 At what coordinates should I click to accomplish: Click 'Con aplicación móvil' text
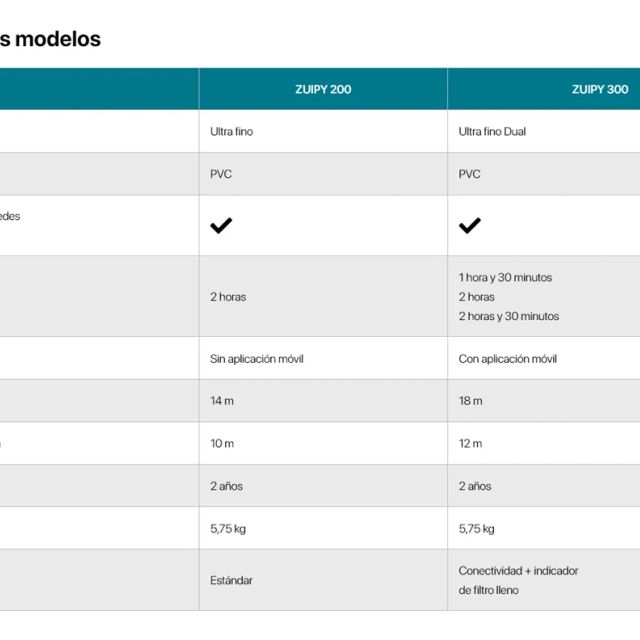[x=508, y=359]
